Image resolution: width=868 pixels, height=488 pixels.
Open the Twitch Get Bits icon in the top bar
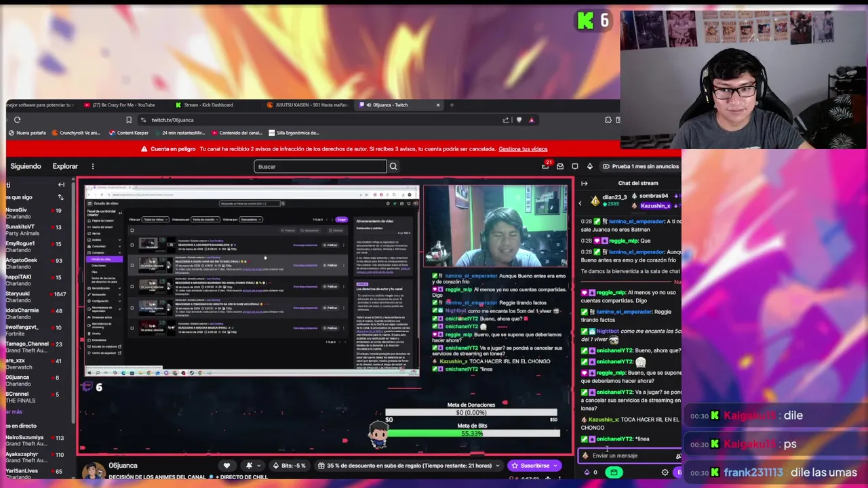[x=589, y=166]
